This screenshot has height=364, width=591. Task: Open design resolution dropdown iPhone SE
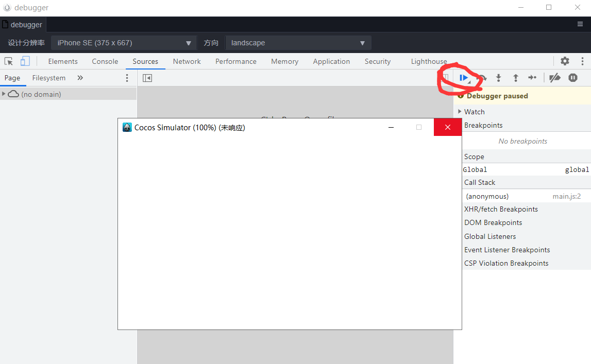click(x=124, y=43)
